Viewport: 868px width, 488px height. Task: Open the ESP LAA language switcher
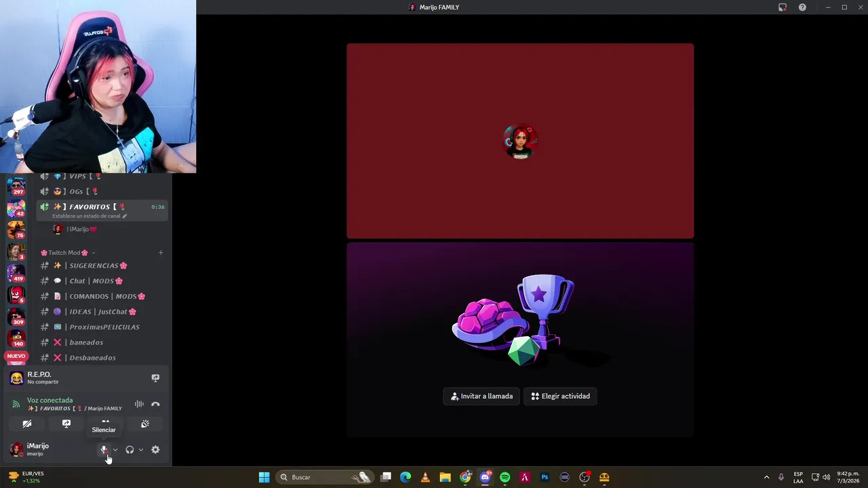point(798,477)
